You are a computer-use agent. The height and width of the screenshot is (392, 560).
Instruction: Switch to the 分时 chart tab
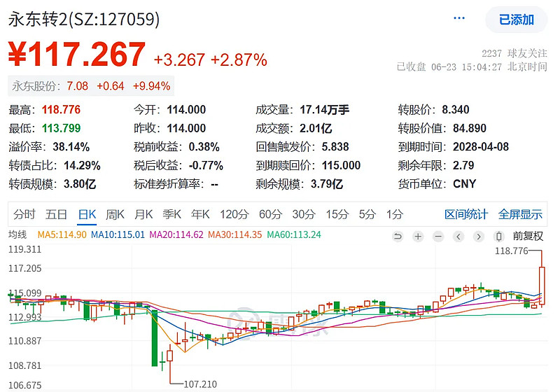click(x=24, y=215)
